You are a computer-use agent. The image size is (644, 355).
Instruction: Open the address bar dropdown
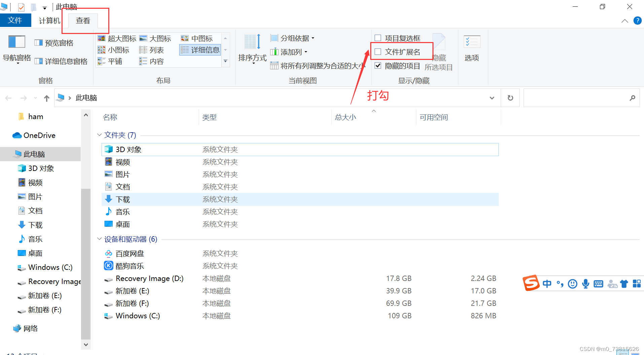click(x=492, y=98)
